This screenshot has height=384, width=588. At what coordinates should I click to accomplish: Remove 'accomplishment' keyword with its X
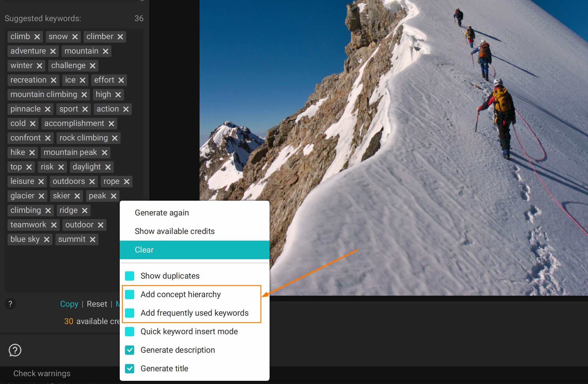pyautogui.click(x=111, y=124)
